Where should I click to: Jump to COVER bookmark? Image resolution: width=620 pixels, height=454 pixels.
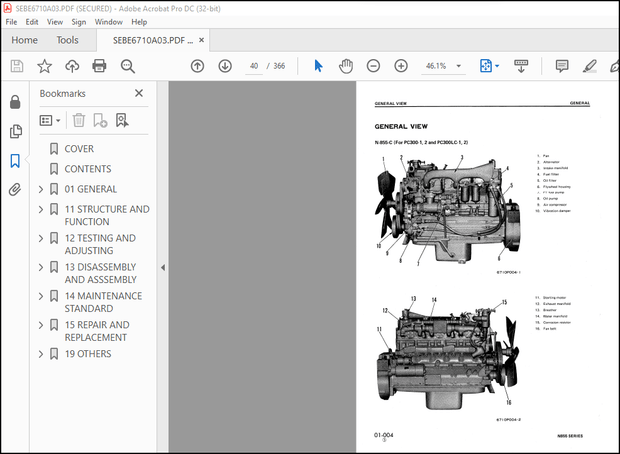click(x=79, y=149)
